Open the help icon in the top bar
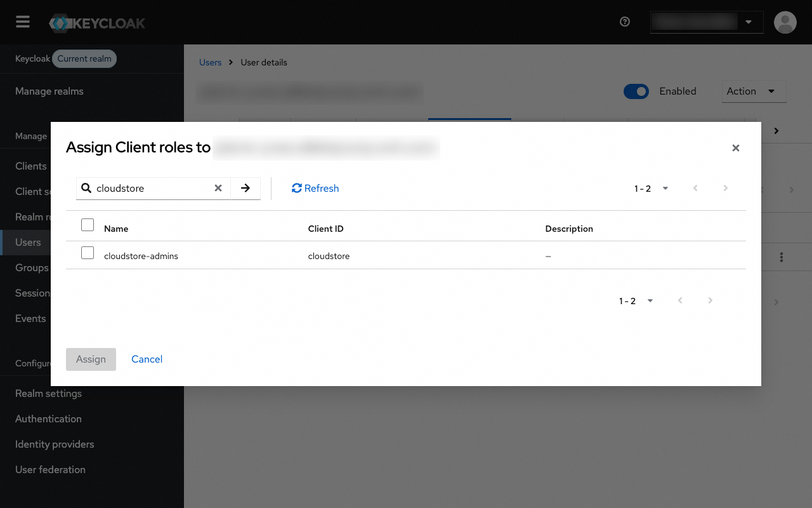Screen dimensions: 812x508 624,21
